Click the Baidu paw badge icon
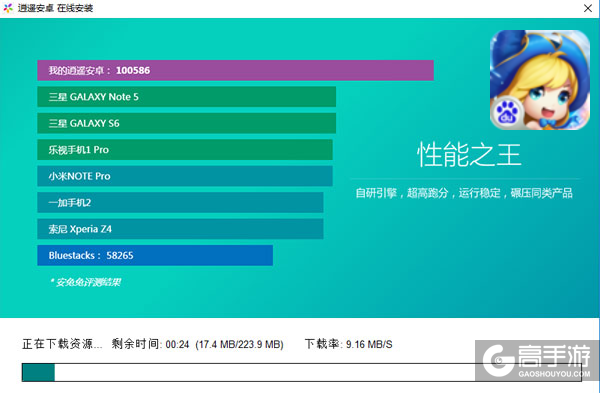The image size is (600, 393). click(x=507, y=113)
